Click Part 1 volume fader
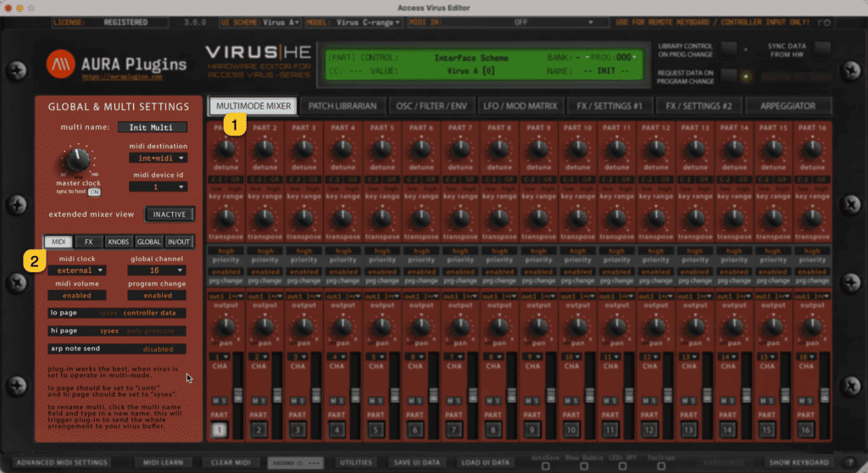This screenshot has width=868, height=473. point(238,395)
